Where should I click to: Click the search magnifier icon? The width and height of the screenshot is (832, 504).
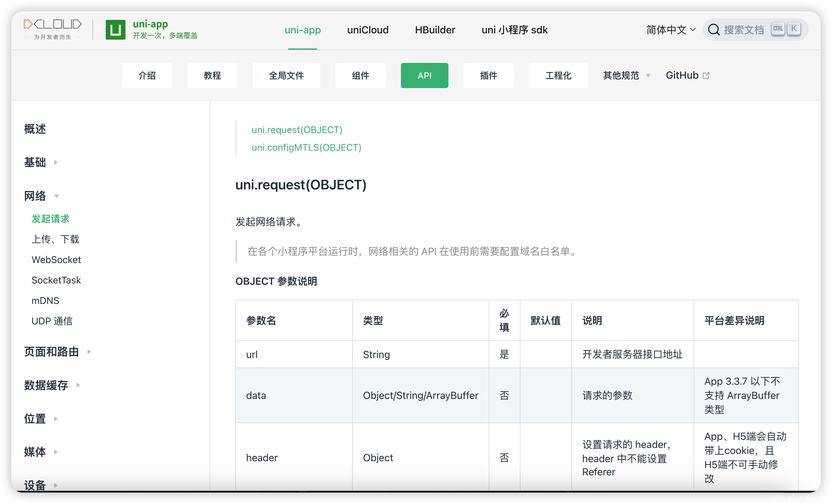coord(713,30)
